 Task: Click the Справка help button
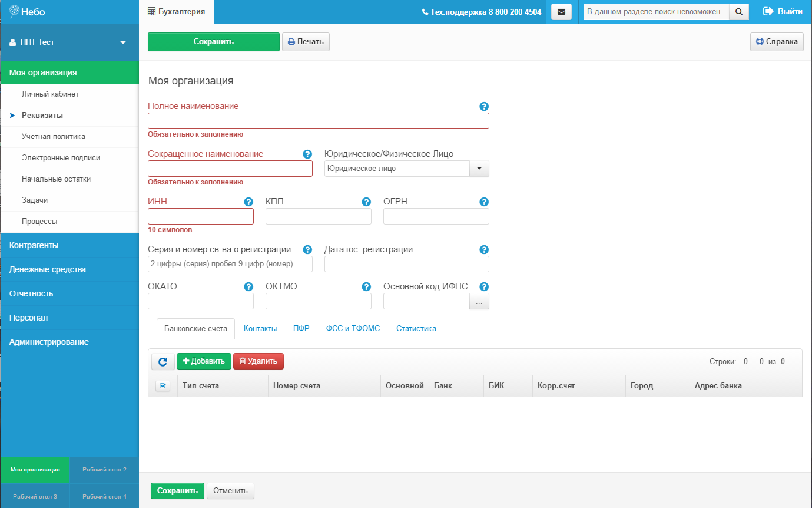[x=777, y=42]
